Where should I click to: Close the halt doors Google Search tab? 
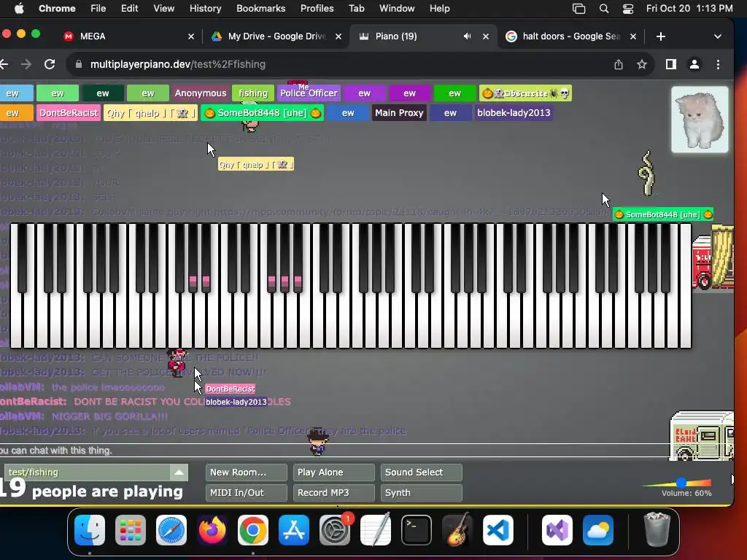click(x=632, y=36)
